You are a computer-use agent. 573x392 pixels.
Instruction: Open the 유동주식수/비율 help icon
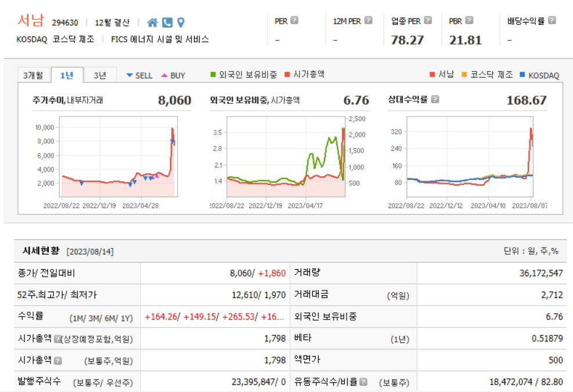(x=363, y=382)
